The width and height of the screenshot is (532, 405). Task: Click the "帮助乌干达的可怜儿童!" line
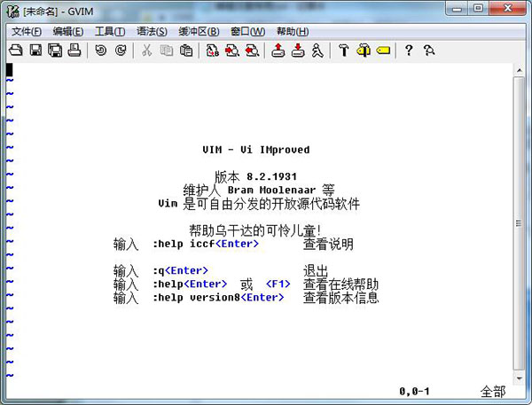pyautogui.click(x=254, y=230)
